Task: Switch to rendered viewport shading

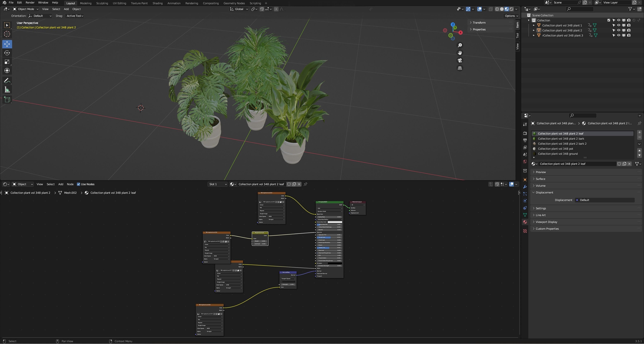Action: click(511, 9)
